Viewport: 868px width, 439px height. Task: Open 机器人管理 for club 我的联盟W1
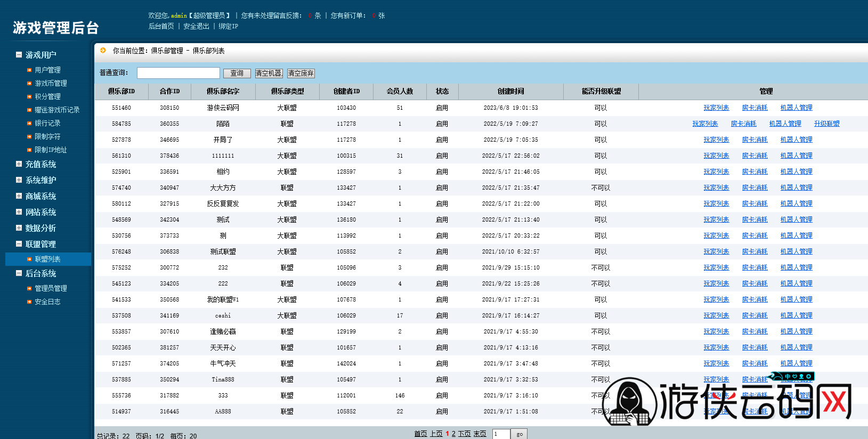coord(796,299)
